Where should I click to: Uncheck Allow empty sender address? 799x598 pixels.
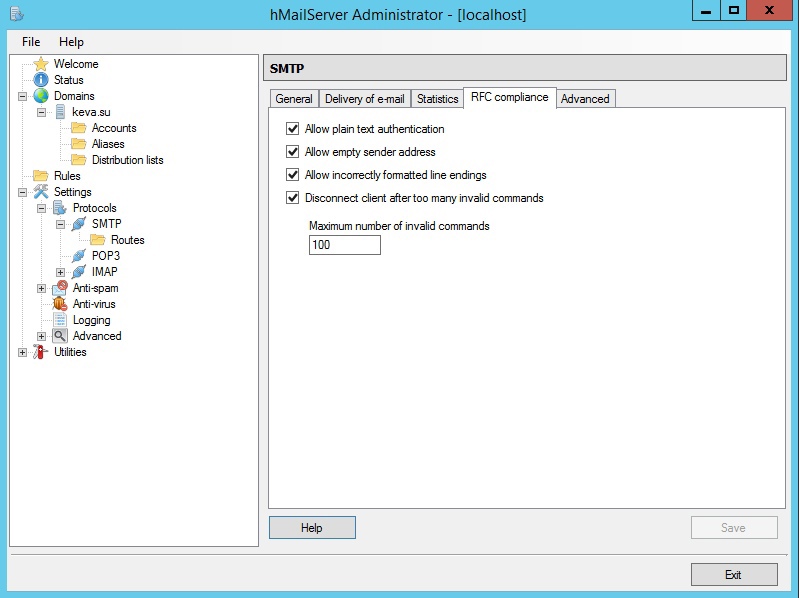(292, 152)
